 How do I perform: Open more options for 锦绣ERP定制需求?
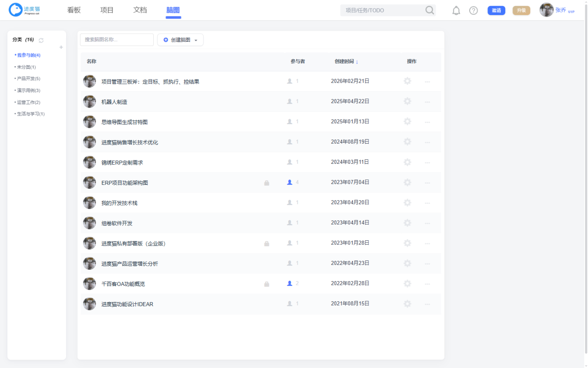pyautogui.click(x=427, y=162)
